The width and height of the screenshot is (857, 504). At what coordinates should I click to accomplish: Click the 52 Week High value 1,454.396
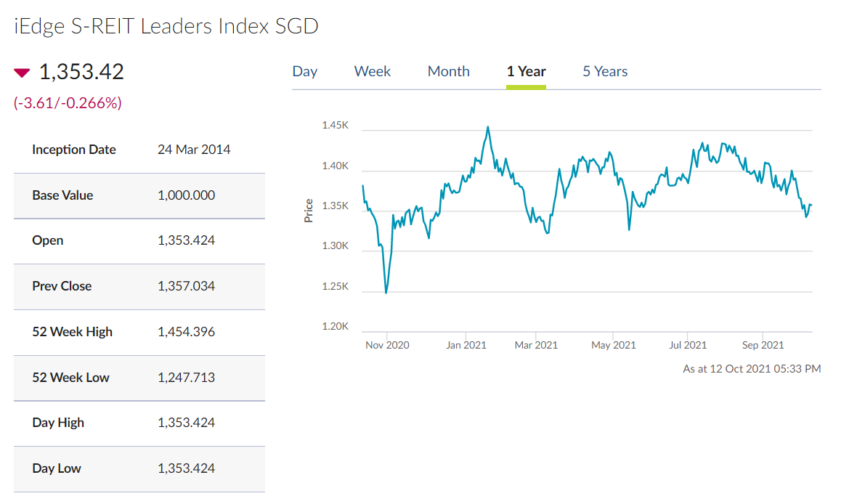(187, 332)
